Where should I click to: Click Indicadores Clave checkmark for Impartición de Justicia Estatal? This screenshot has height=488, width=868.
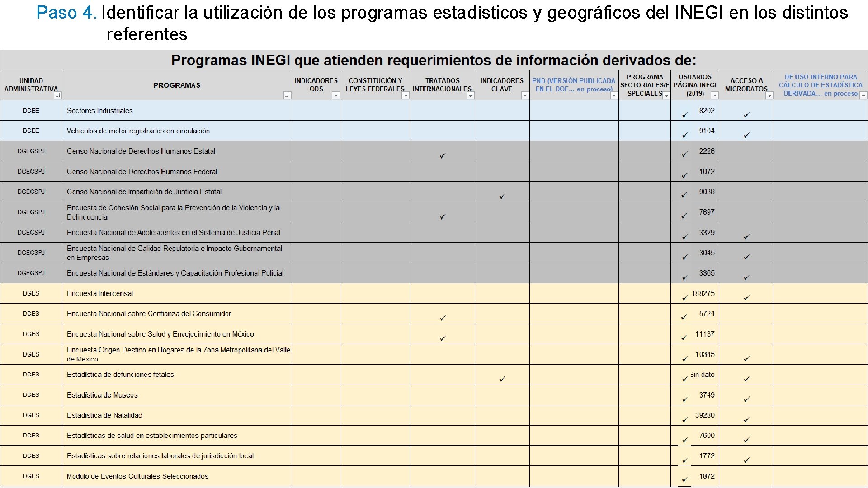(x=502, y=196)
